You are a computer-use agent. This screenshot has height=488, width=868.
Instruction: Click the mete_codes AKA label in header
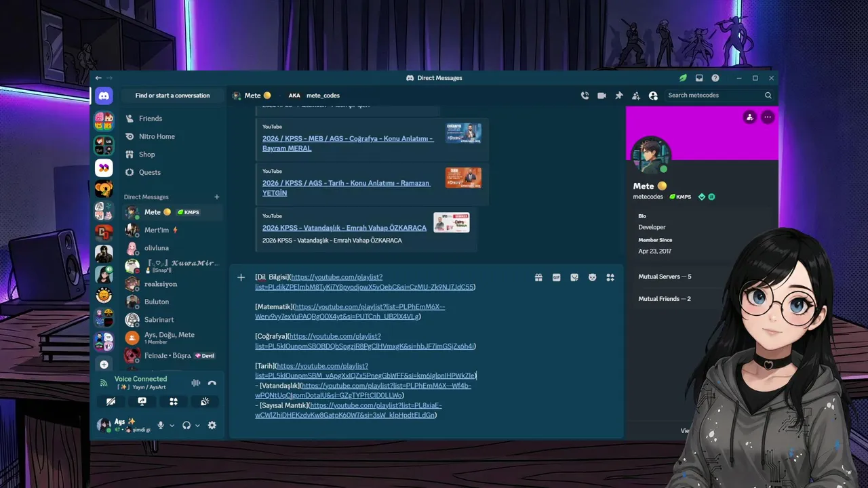coord(323,96)
